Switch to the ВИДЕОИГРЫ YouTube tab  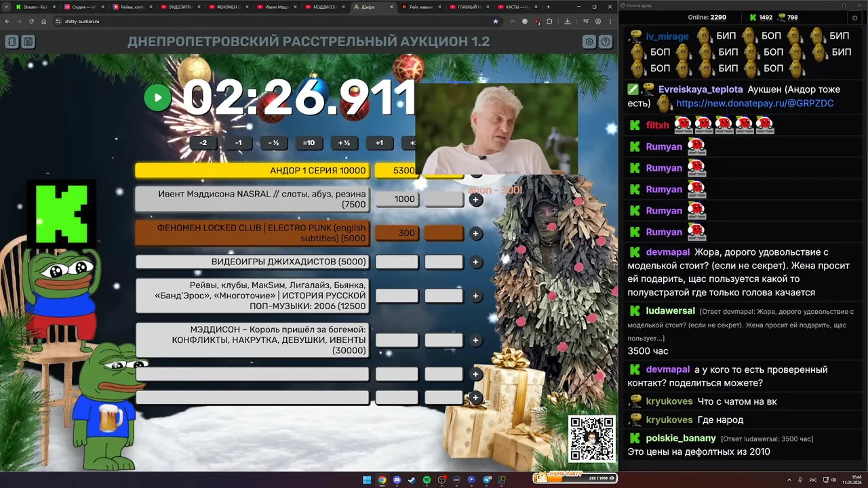click(x=181, y=7)
